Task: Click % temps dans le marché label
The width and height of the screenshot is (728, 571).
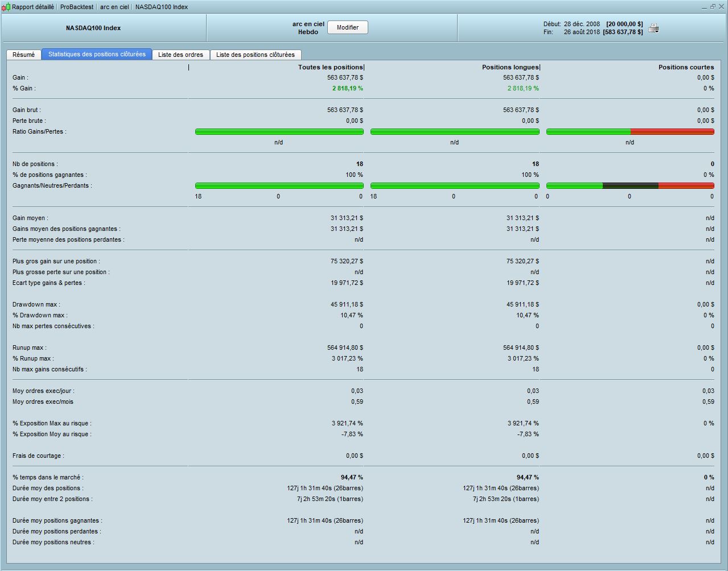Action: click(48, 477)
